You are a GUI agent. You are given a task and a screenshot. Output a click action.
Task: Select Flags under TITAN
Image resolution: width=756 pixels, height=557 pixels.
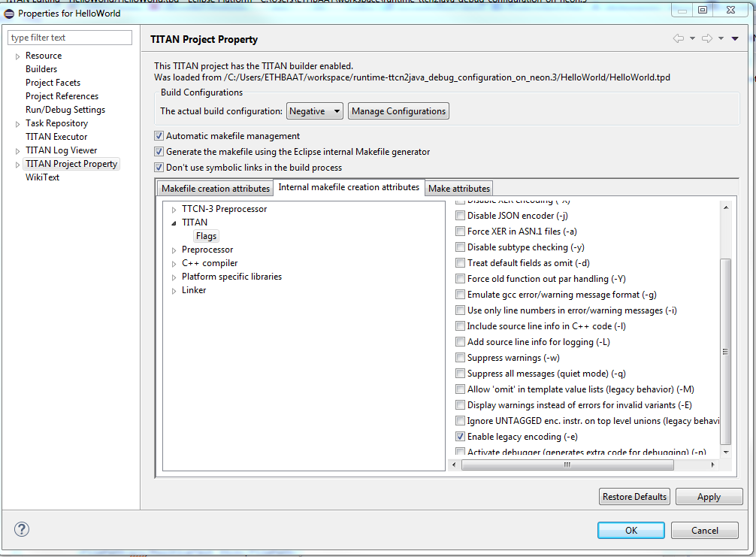(x=207, y=236)
